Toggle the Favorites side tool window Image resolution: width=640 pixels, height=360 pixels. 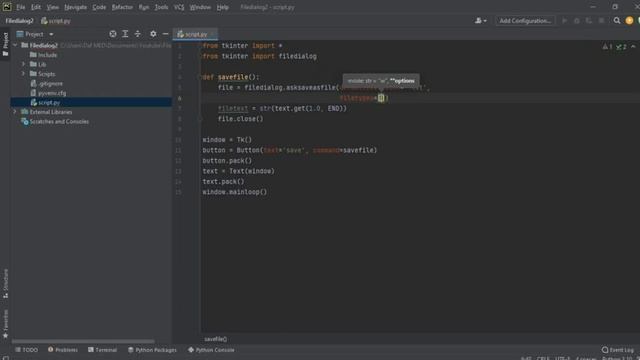click(x=5, y=324)
